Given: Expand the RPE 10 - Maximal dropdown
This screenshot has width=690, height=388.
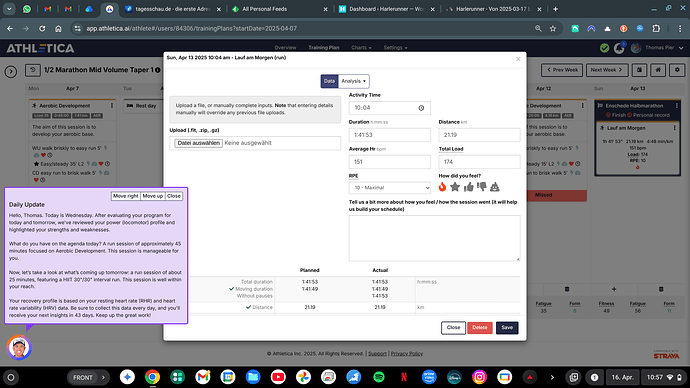Looking at the screenshot, I should click(390, 188).
